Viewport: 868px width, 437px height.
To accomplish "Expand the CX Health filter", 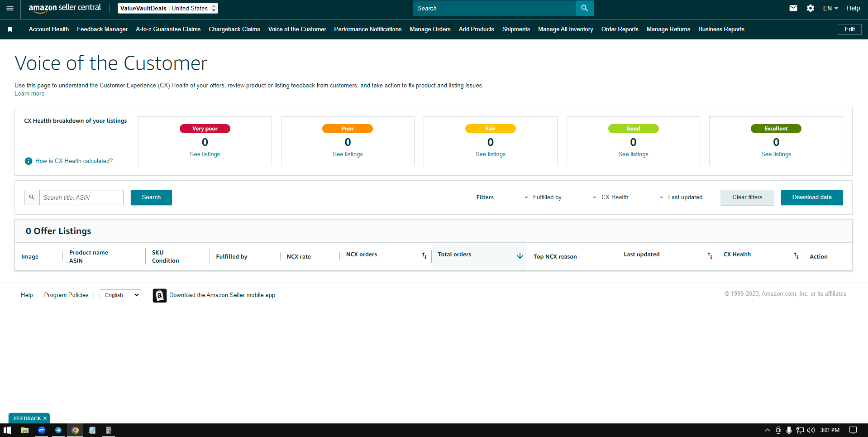I will click(x=610, y=197).
